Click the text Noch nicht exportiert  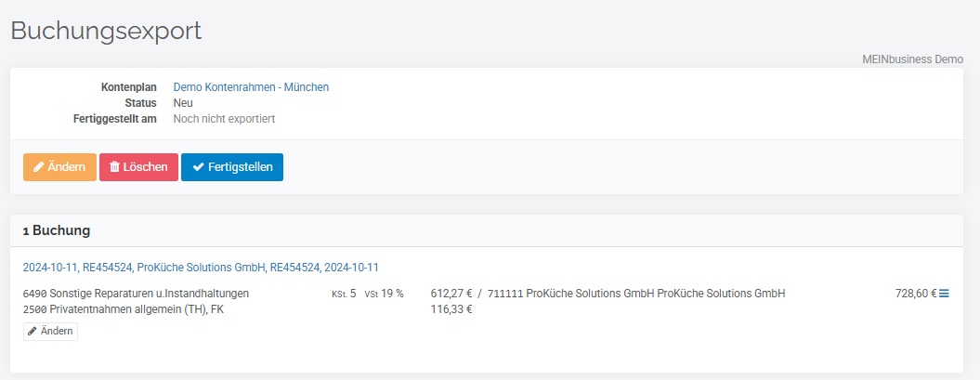pyautogui.click(x=224, y=119)
